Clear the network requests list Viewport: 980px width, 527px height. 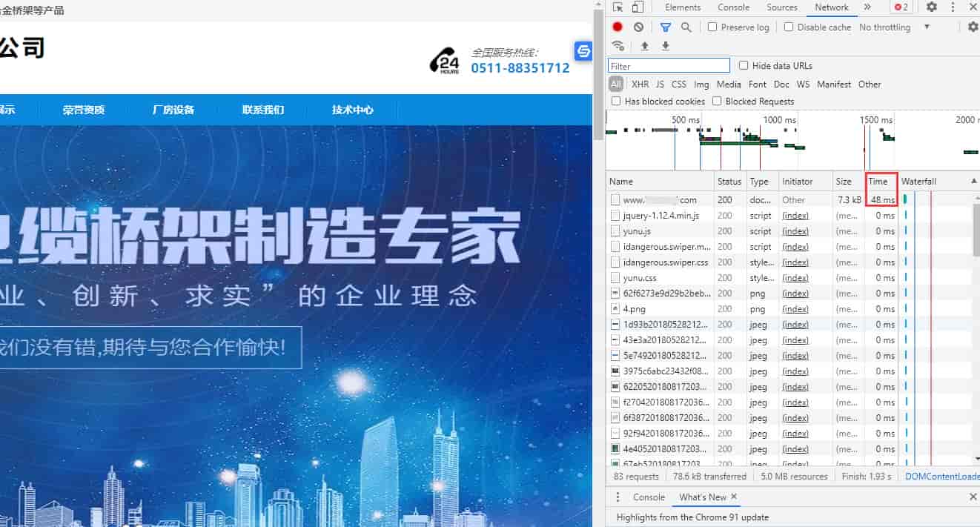tap(638, 27)
